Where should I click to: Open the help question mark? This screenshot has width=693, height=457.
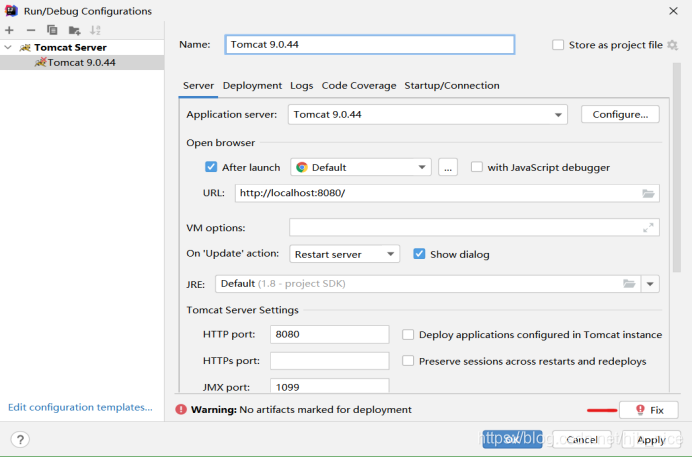[x=20, y=439]
